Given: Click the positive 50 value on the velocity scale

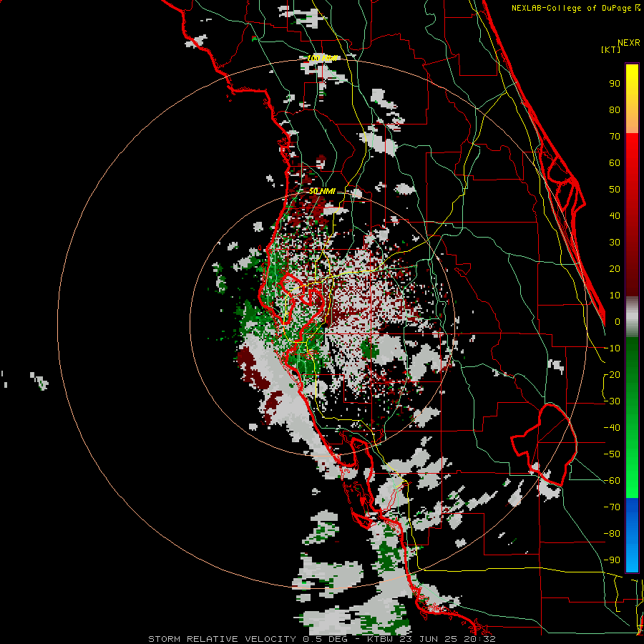Looking at the screenshot, I should (x=615, y=190).
